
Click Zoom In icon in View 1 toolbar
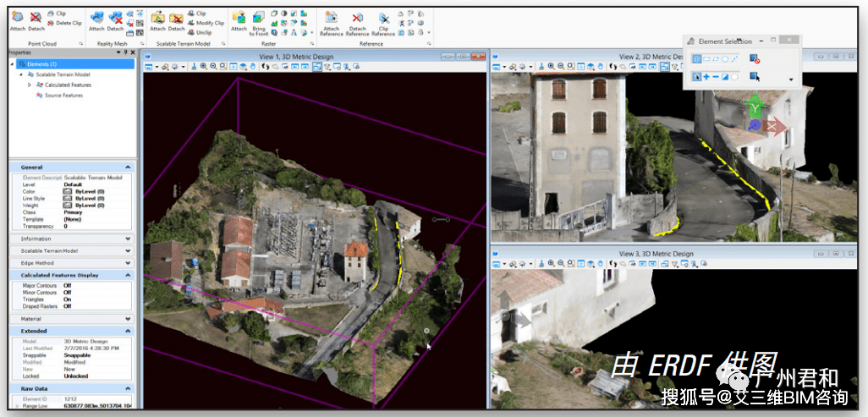coord(204,67)
